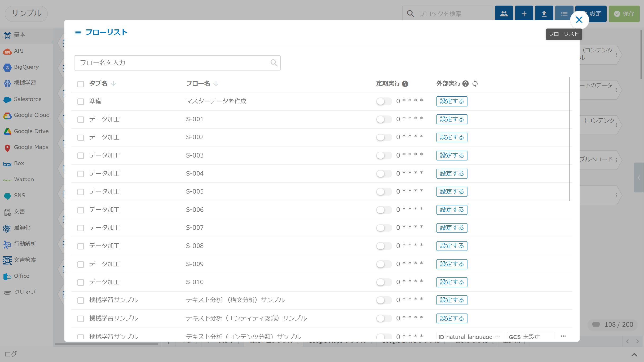Open the Google Maps block category
The image size is (644, 362).
(x=27, y=147)
